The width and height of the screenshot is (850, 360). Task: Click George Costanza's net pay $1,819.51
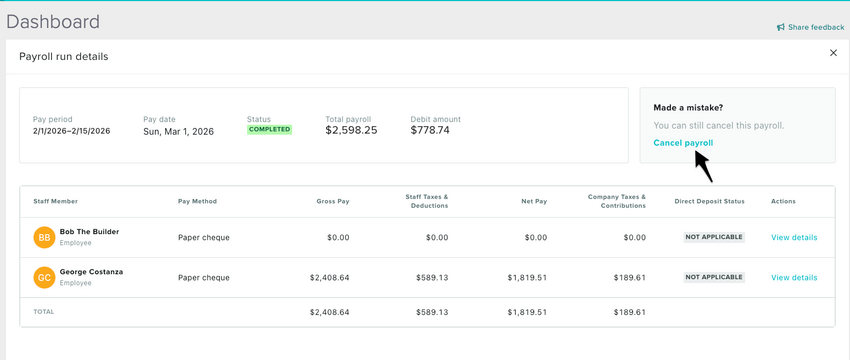[527, 278]
